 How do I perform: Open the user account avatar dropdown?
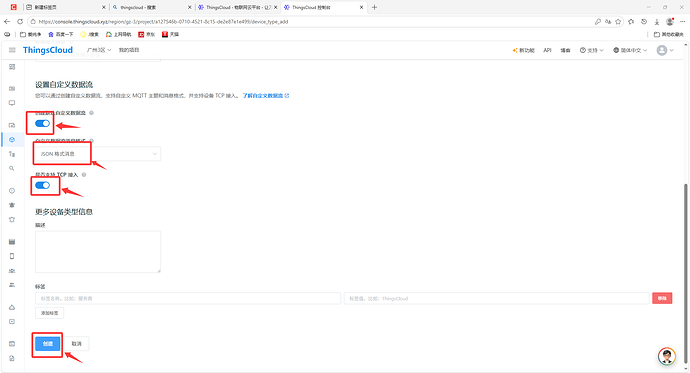[665, 50]
